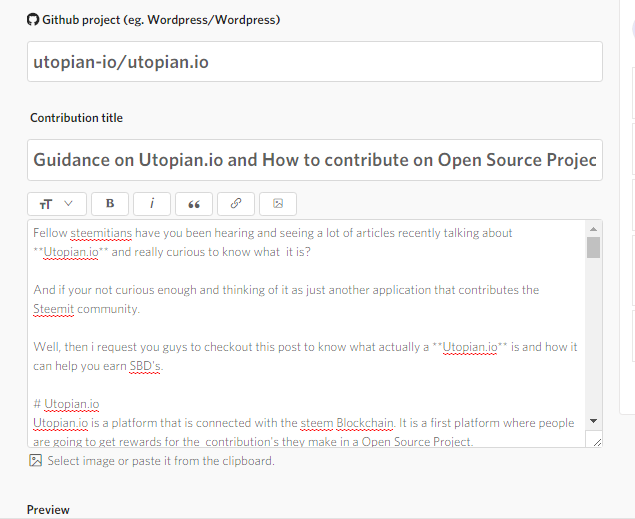Open the heading size dropdown in editor toolbar

(57, 204)
